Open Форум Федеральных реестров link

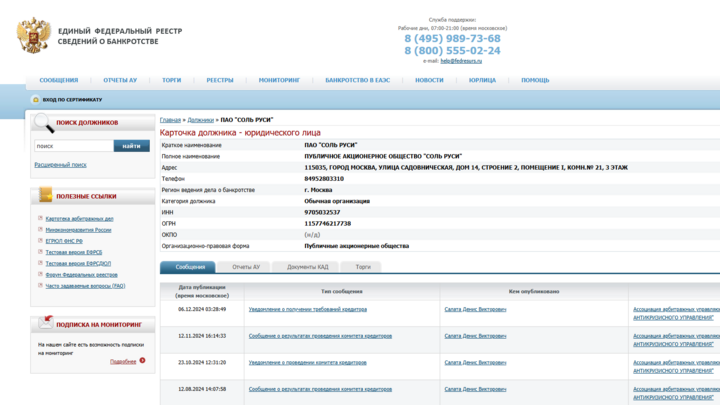[81, 275]
